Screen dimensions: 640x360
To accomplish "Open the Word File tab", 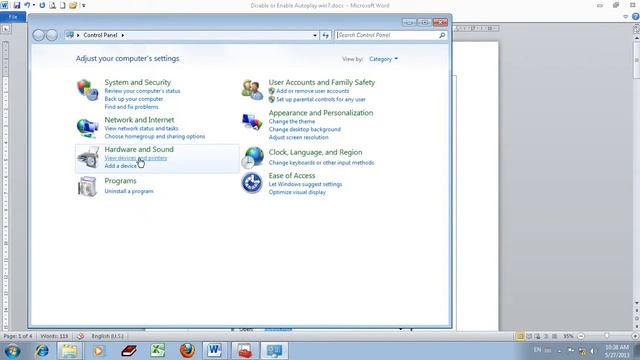I will 13,17.
